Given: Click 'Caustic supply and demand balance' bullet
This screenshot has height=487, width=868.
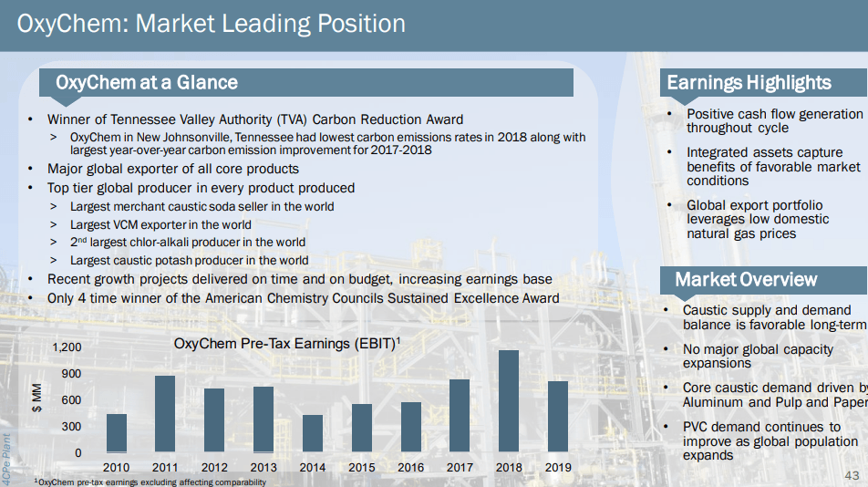Looking at the screenshot, I should pos(774,317).
